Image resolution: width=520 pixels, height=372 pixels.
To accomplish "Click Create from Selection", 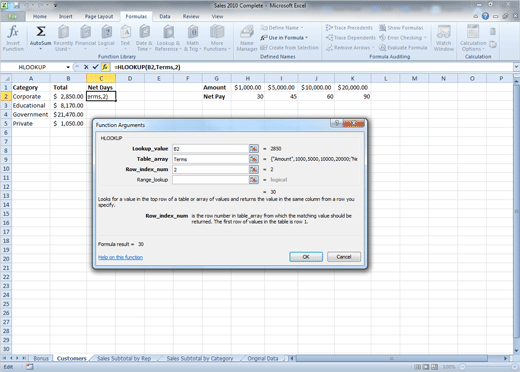I will pos(289,48).
